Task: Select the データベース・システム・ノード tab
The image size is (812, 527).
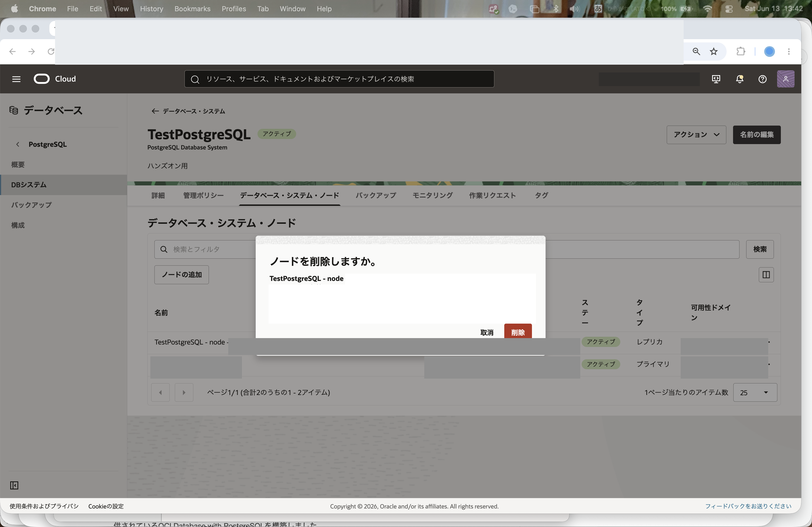Action: [x=289, y=195]
